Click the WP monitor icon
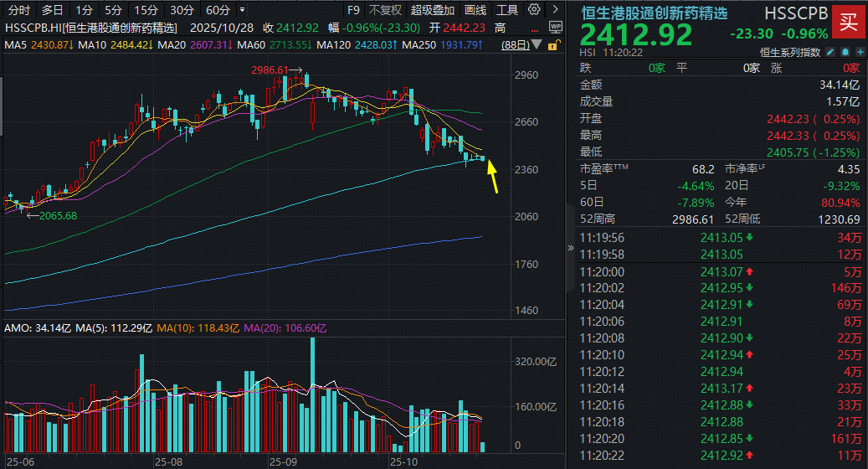Screen dimensions: 868x469 (x=556, y=27)
